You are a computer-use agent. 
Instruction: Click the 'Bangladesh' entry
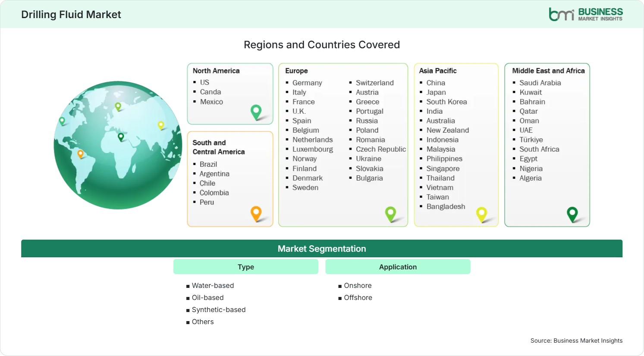point(446,206)
